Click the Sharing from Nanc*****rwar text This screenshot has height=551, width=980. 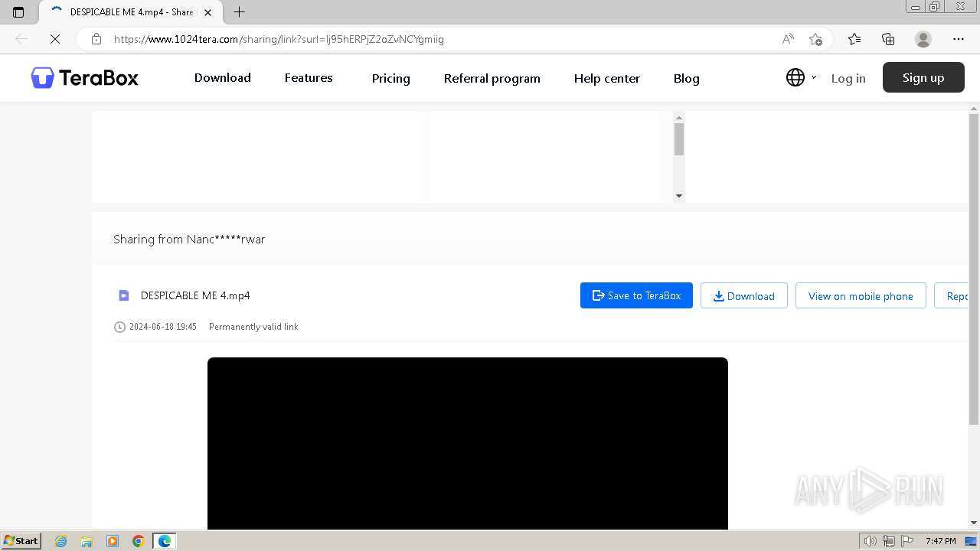pyautogui.click(x=189, y=239)
